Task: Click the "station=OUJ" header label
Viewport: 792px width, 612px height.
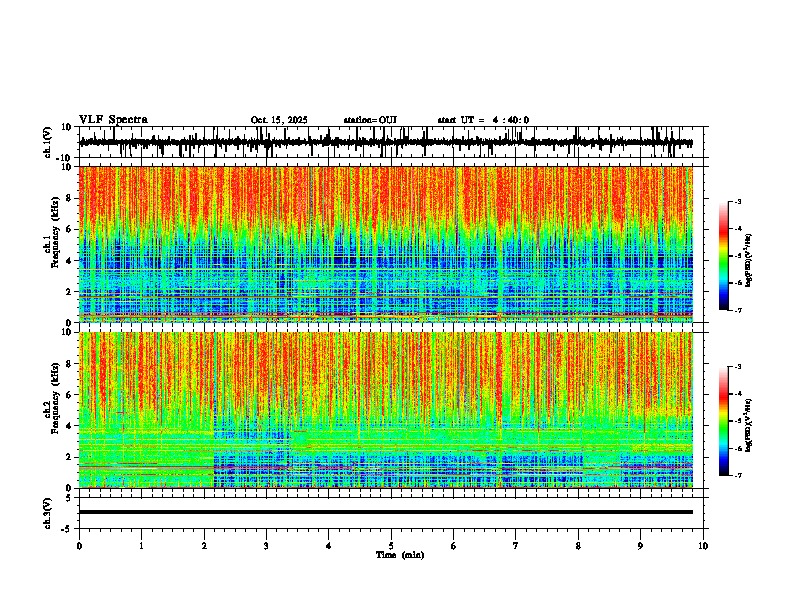Action: point(370,120)
